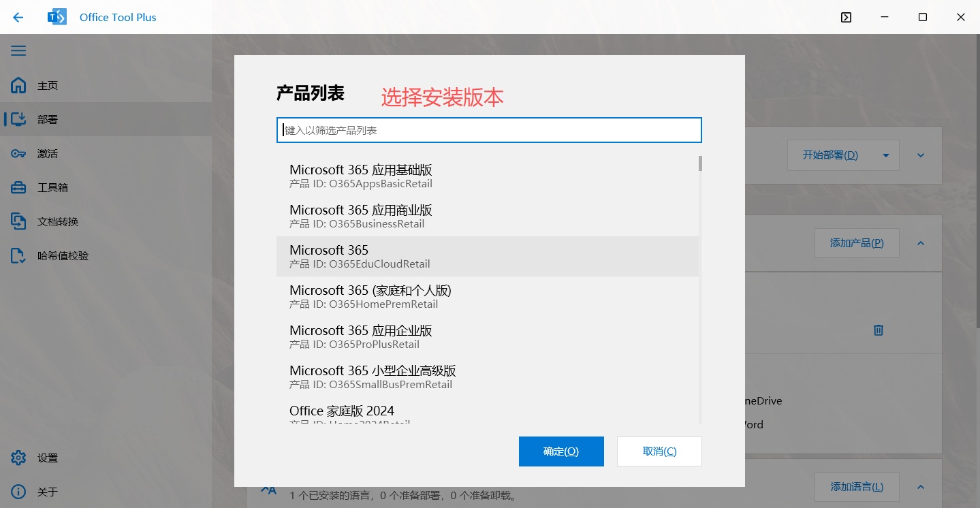The height and width of the screenshot is (508, 980).
Task: Collapse the chevron next to 添加语言
Action: (921, 487)
